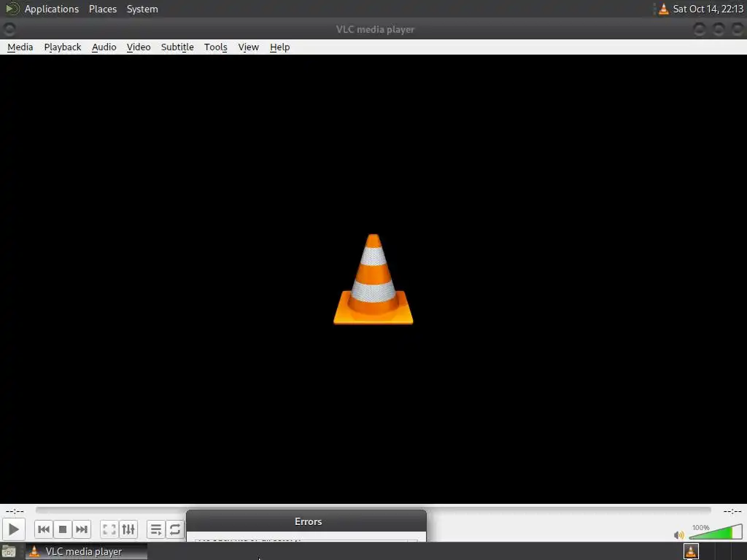Open the Video menu
The image size is (747, 560).
pos(139,47)
